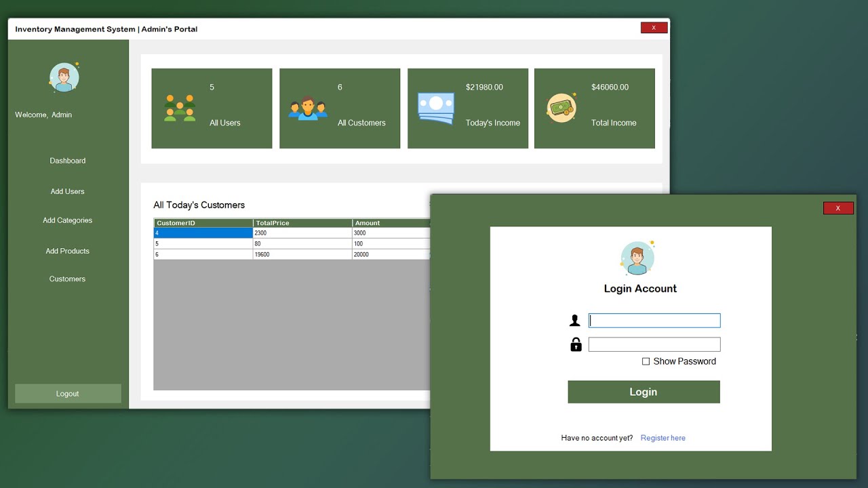868x488 pixels.
Task: Close the Login window
Action: (838, 208)
